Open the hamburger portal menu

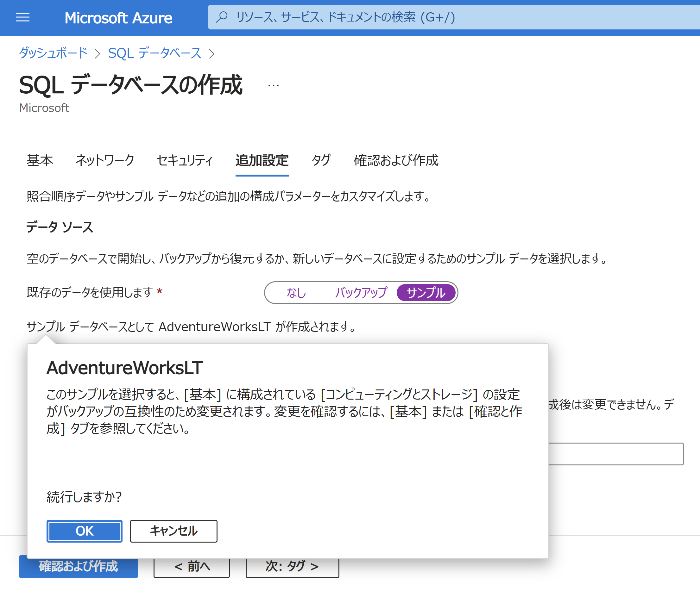coord(22,17)
